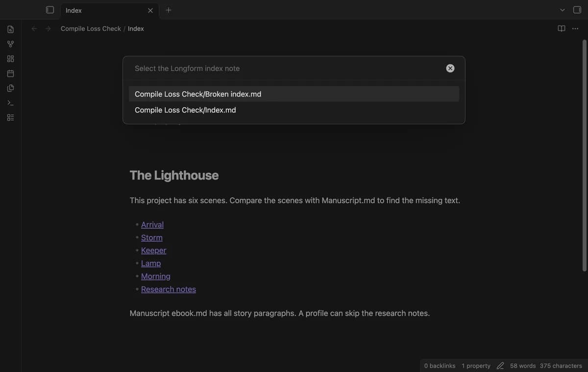The width and height of the screenshot is (588, 372).
Task: Open the Research notes link
Action: coord(169,289)
